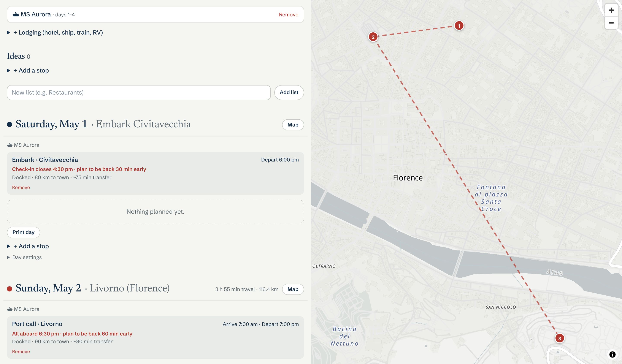Open Map for Saturday, May 1
Screen dimensions: 622x364
coord(293,125)
